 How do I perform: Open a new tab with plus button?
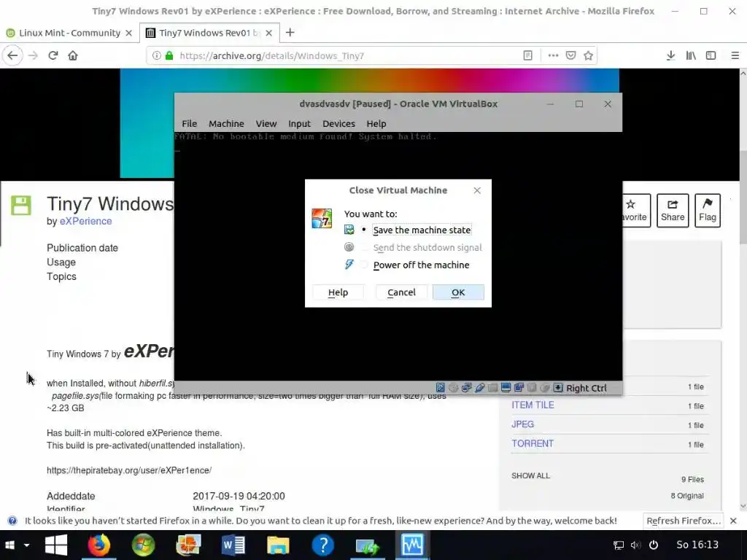click(x=290, y=32)
